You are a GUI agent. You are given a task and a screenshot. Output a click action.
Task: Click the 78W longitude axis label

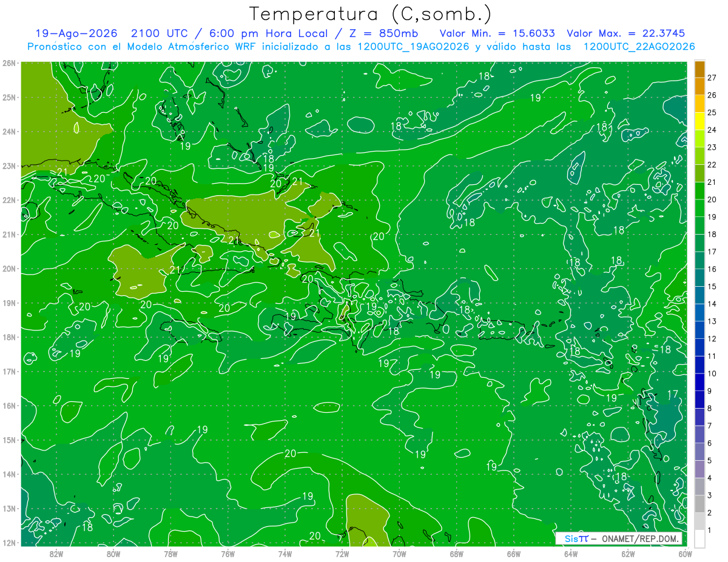coord(170,554)
